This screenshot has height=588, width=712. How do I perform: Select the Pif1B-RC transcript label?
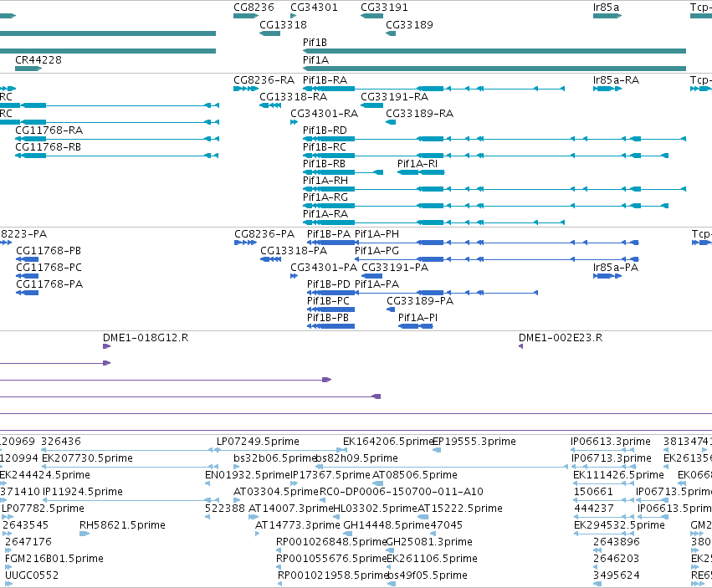click(x=325, y=147)
